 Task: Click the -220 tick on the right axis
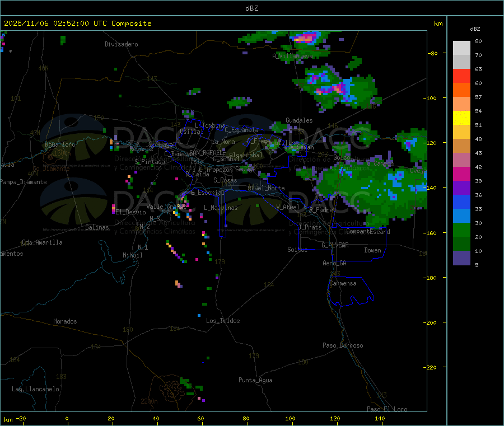(431, 368)
